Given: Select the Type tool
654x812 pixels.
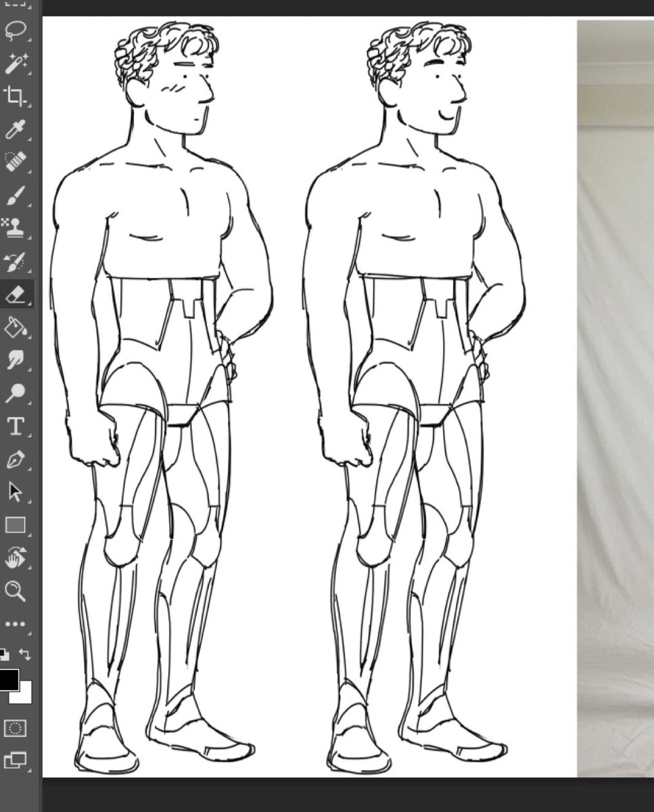Looking at the screenshot, I should [15, 426].
